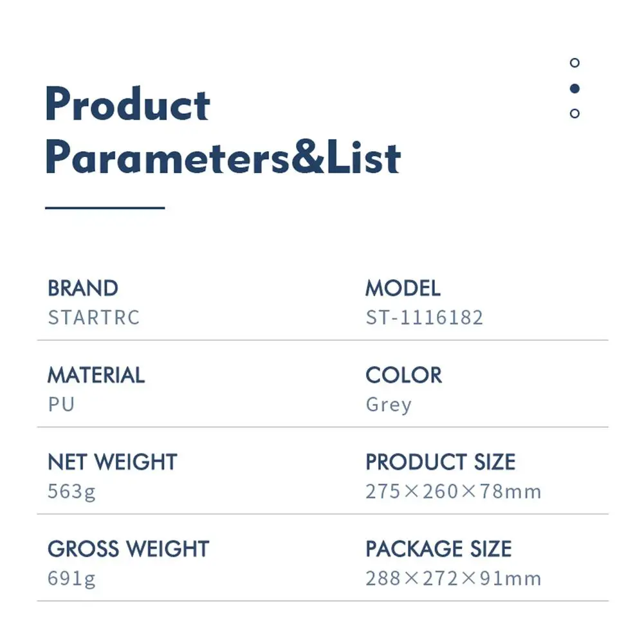
Task: Click the BRAND label
Action: (82, 288)
